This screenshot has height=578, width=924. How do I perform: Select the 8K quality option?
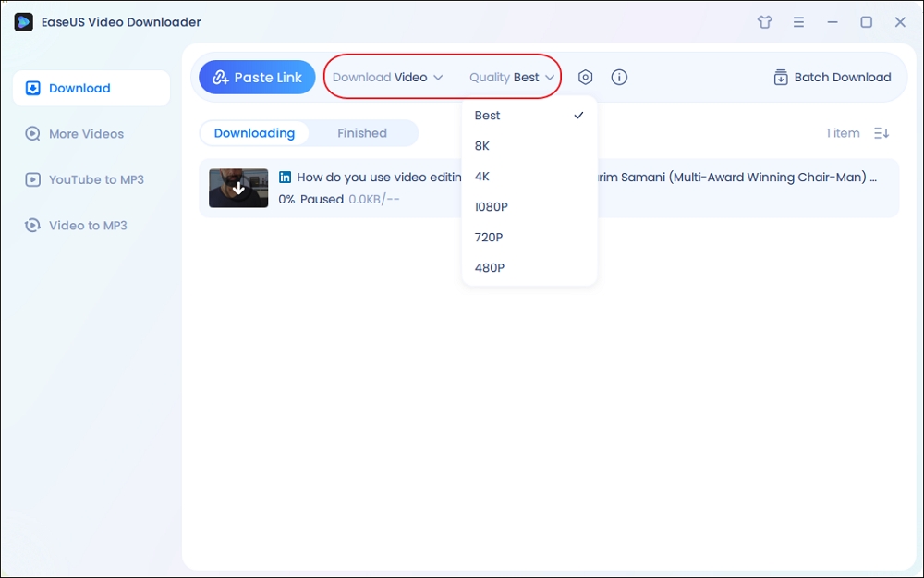[529, 146]
